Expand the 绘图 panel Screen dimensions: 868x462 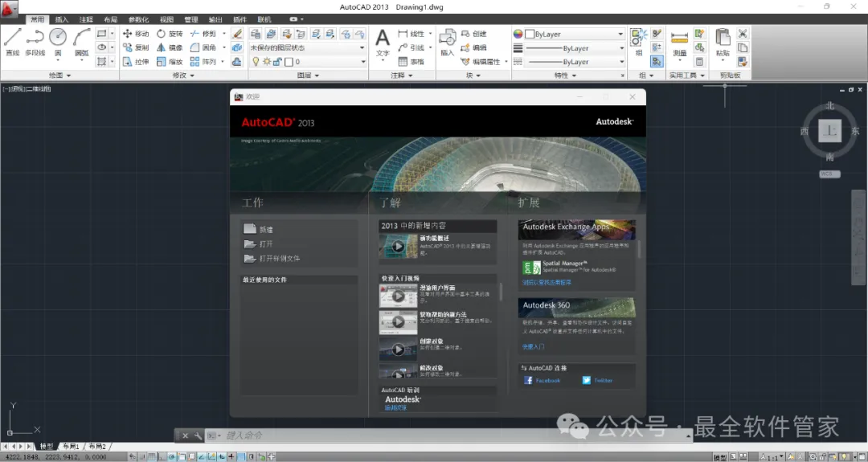point(59,76)
